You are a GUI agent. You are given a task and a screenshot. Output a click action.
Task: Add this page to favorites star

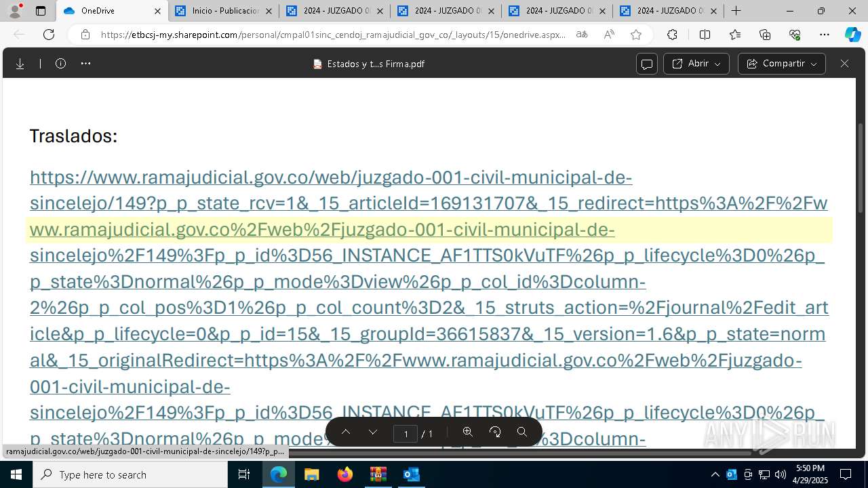pos(636,35)
